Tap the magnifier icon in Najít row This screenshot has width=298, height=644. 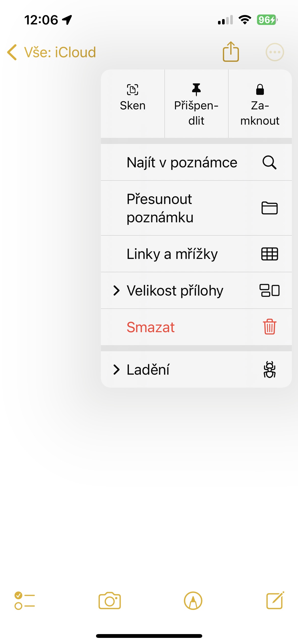(x=269, y=162)
